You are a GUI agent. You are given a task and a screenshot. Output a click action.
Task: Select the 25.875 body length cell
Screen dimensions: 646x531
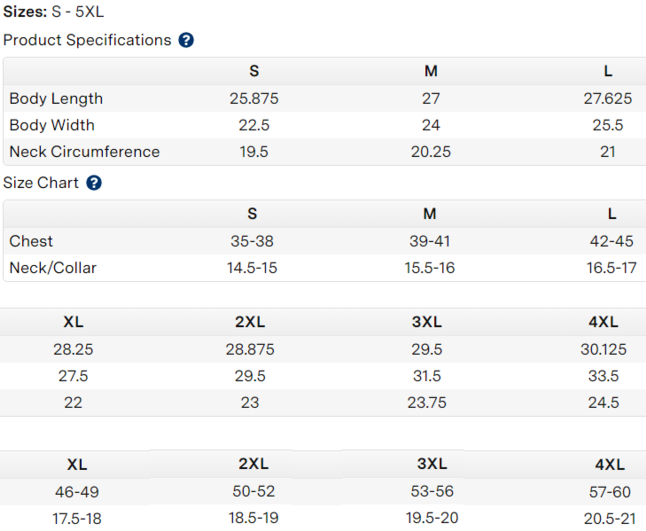point(254,99)
